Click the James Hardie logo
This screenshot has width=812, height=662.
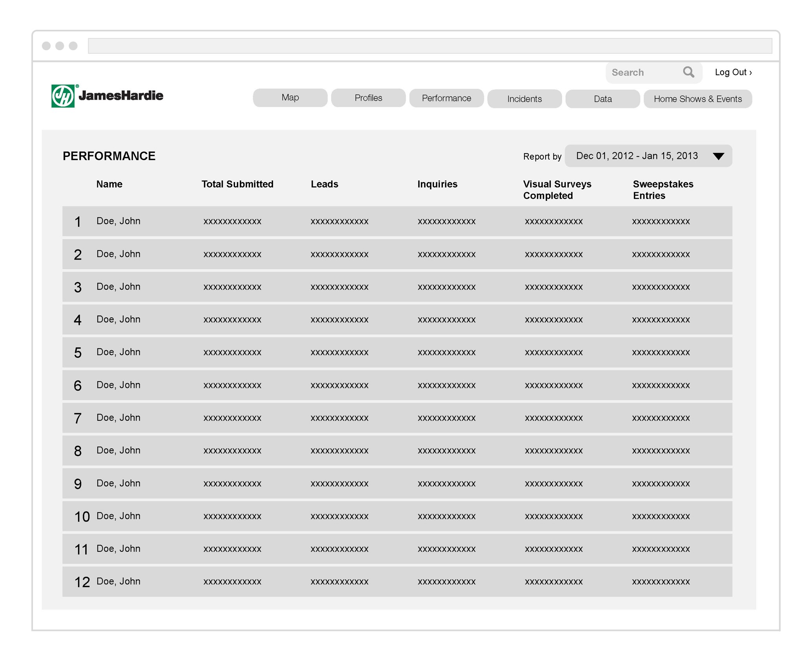[x=107, y=96]
